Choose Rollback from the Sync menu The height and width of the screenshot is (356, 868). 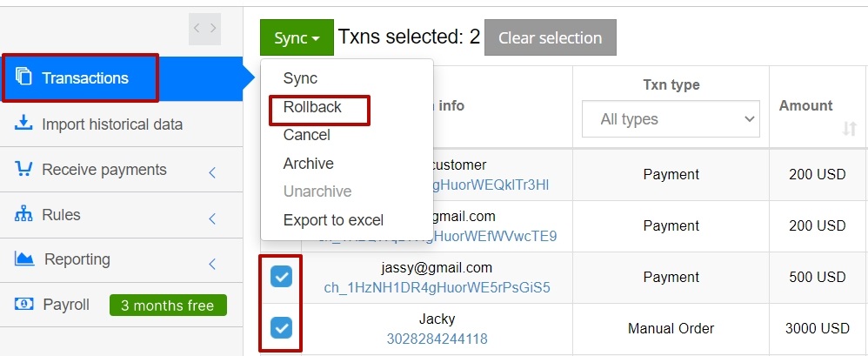(312, 107)
